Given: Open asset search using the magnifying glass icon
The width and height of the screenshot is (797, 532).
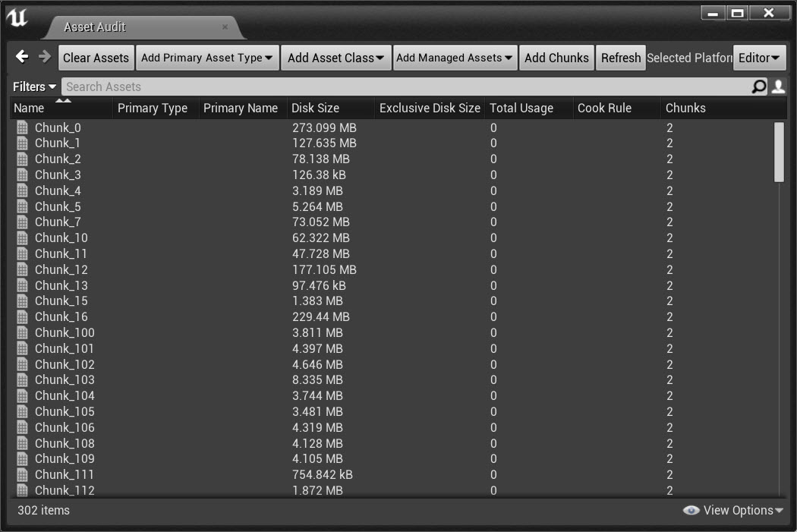Looking at the screenshot, I should click(x=758, y=87).
